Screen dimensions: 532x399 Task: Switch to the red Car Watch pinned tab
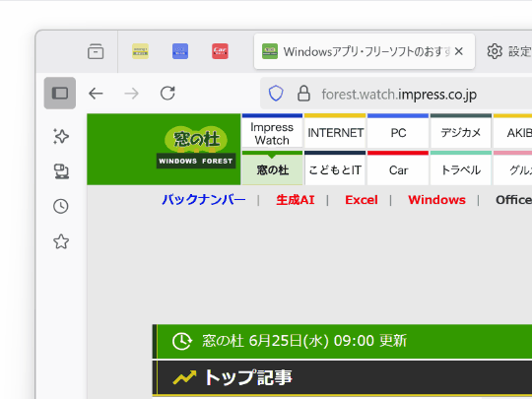coord(220,51)
